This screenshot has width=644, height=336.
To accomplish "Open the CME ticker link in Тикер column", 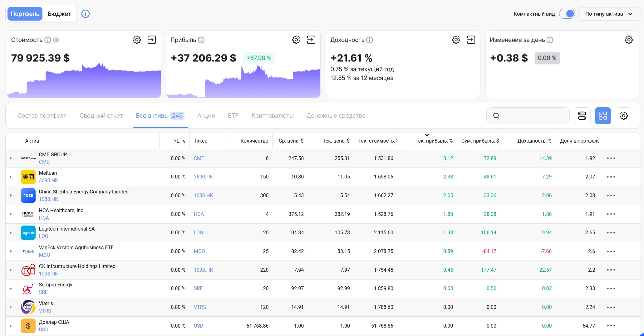I will [199, 158].
